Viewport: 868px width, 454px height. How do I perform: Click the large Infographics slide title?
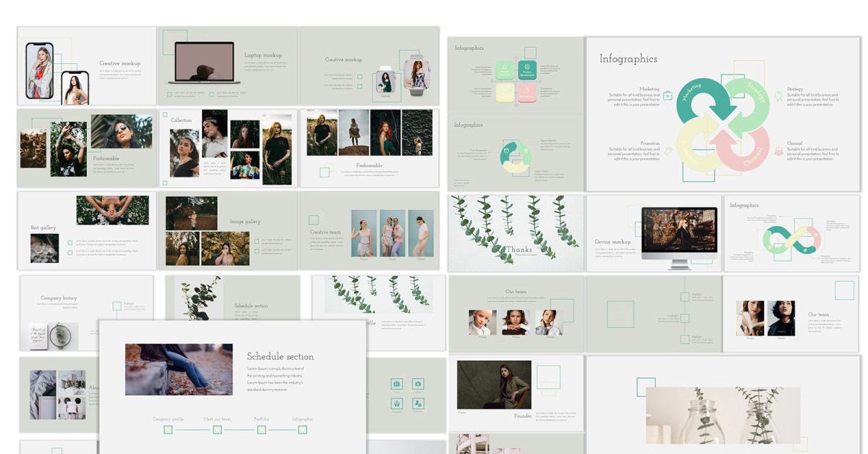pos(628,59)
